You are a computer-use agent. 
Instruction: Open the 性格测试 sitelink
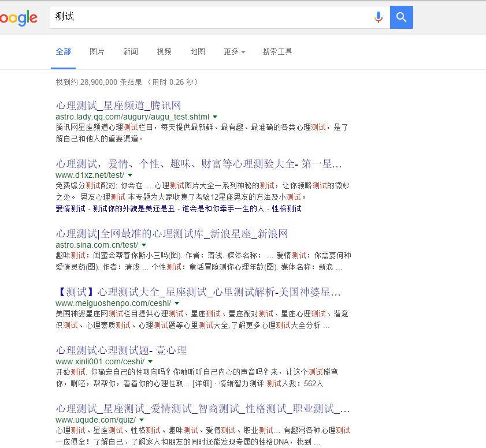[x=287, y=208]
